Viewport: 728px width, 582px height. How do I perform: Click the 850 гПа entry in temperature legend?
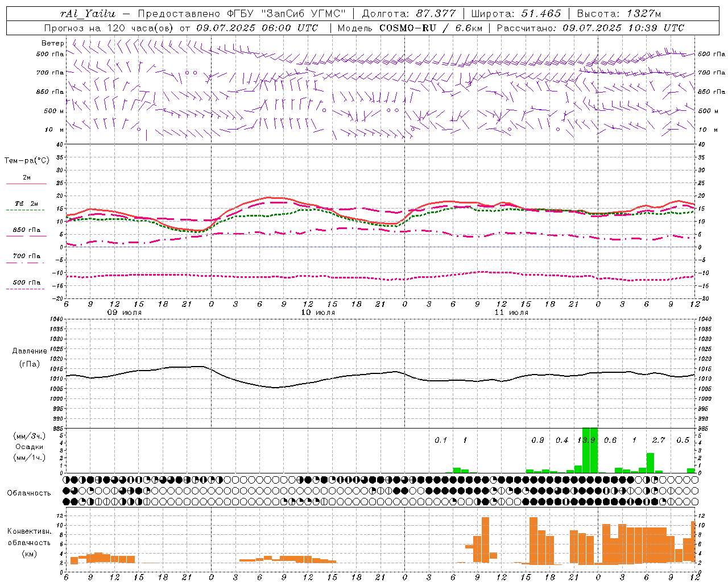pos(26,230)
